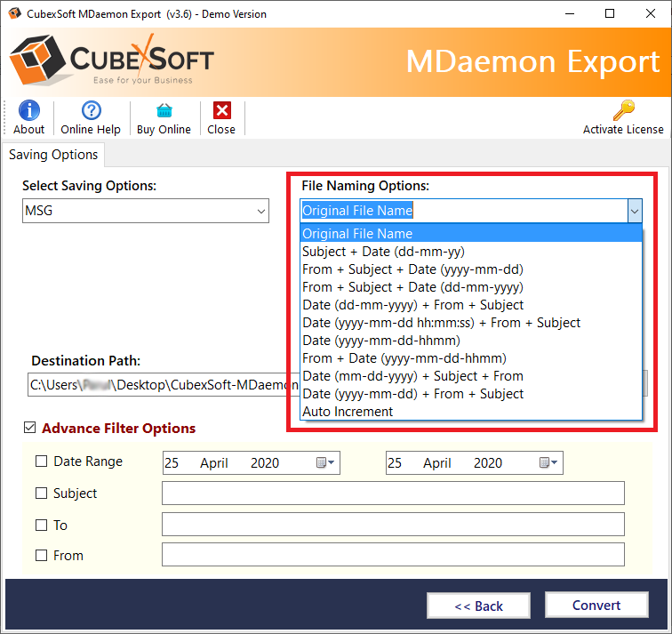
Task: Select year 2020 in the end date
Action: coord(488,463)
